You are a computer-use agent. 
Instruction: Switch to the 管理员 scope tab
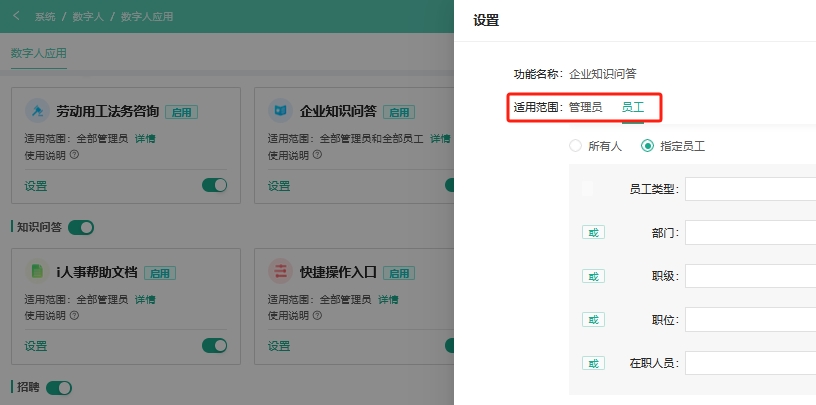(585, 107)
